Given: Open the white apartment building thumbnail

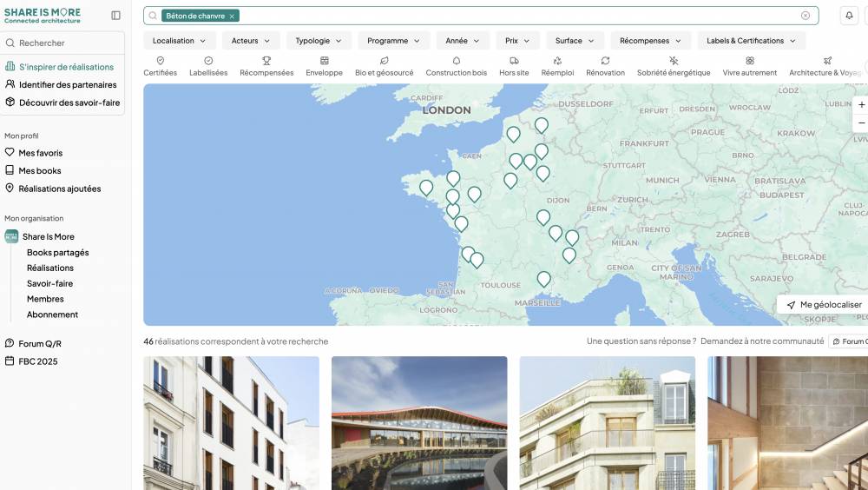Looking at the screenshot, I should pos(232,423).
